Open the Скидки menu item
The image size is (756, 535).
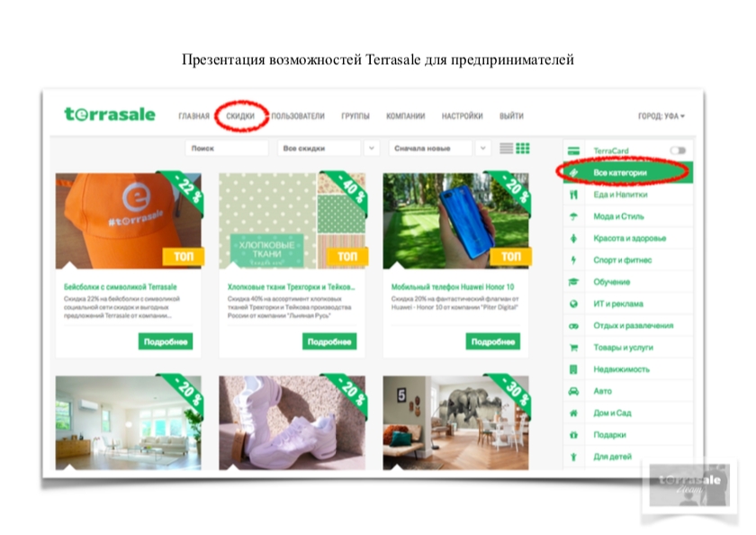[240, 116]
